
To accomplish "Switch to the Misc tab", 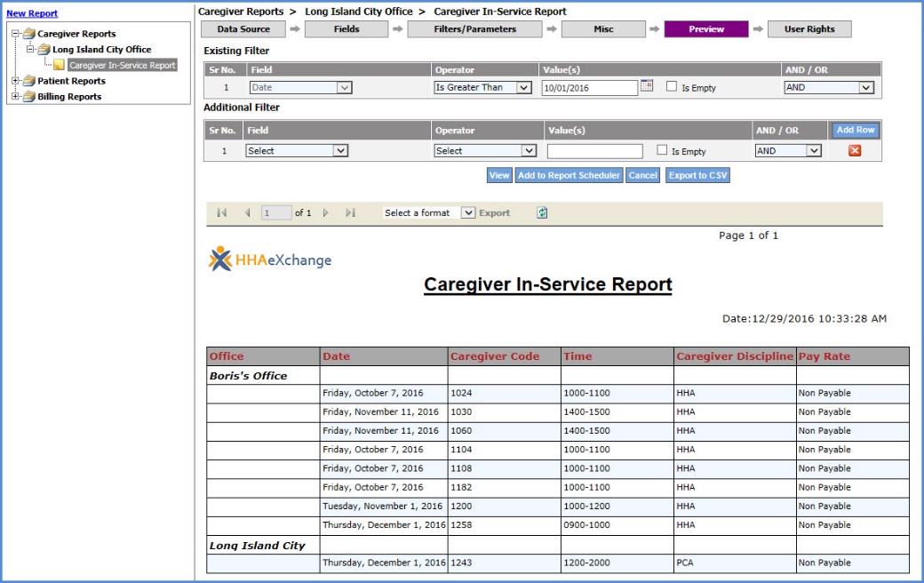I will pyautogui.click(x=603, y=28).
